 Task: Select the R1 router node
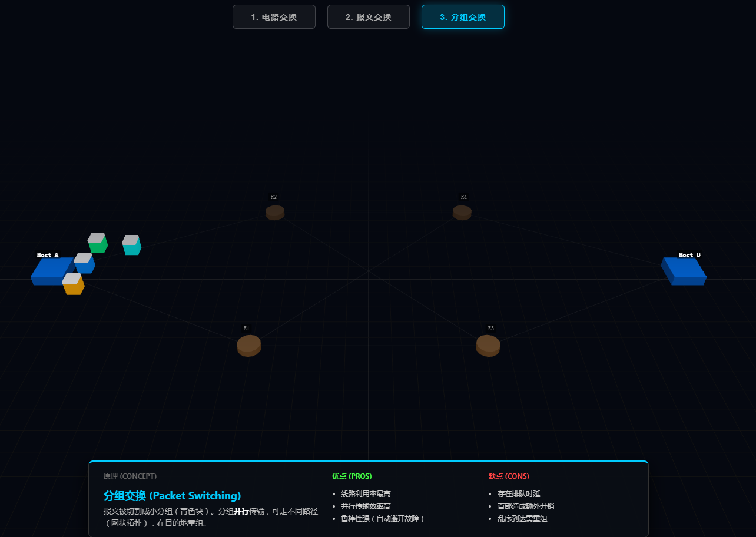249,346
